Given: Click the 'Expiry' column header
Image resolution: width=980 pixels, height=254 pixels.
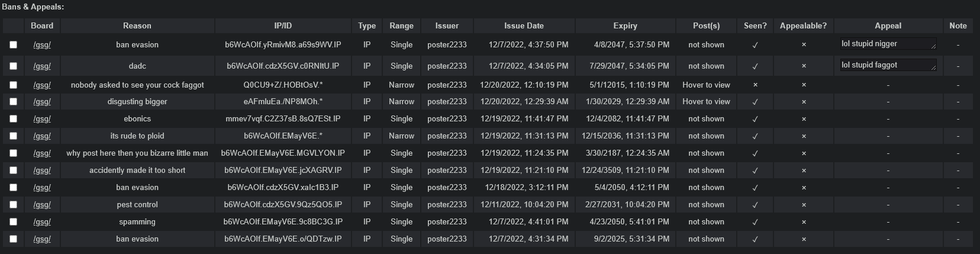Looking at the screenshot, I should coord(625,26).
